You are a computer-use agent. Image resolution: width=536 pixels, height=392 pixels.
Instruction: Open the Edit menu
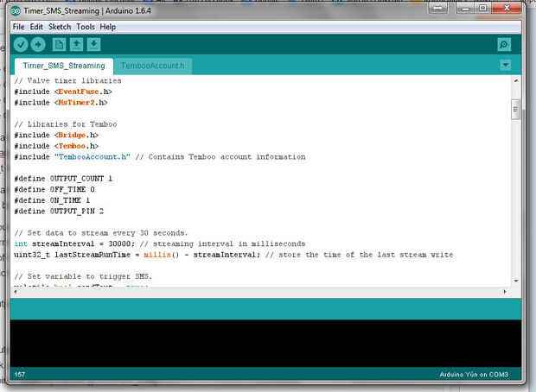pyautogui.click(x=36, y=27)
